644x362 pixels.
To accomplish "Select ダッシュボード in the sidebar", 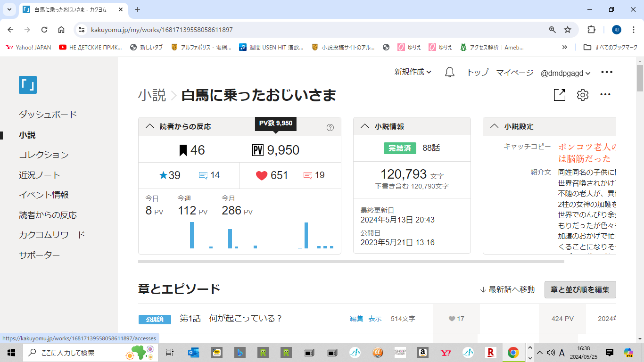I will pos(48,115).
